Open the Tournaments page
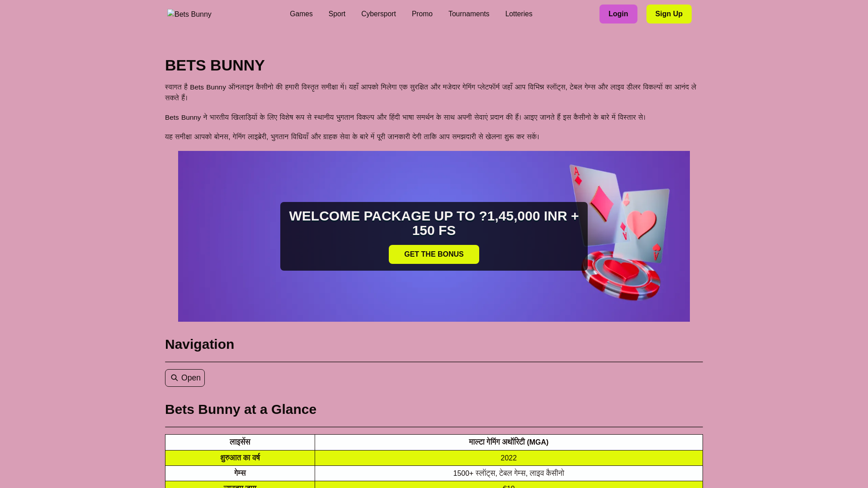Image resolution: width=868 pixels, height=488 pixels. click(x=469, y=14)
